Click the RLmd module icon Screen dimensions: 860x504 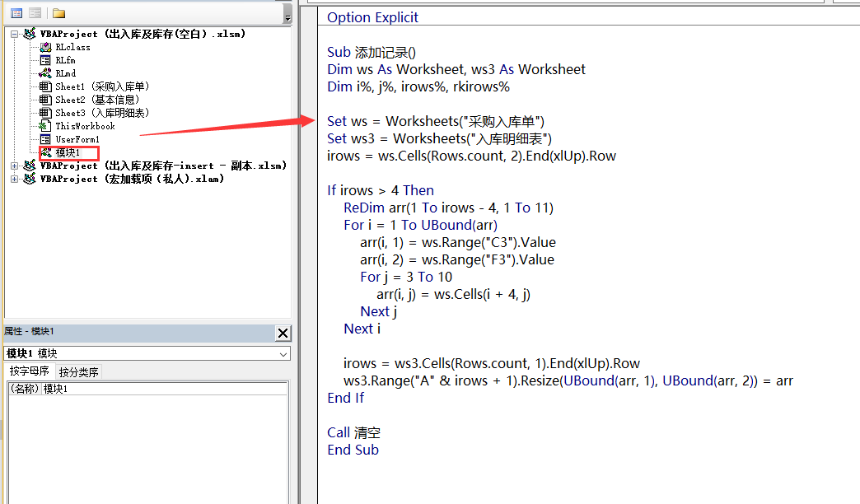pyautogui.click(x=45, y=73)
